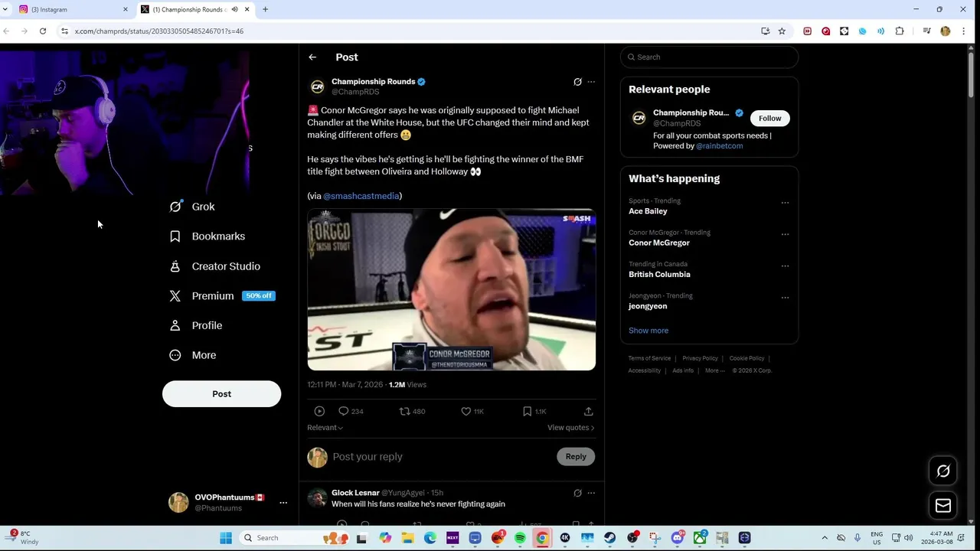Click the Reply button
The width and height of the screenshot is (980, 551).
576,457
